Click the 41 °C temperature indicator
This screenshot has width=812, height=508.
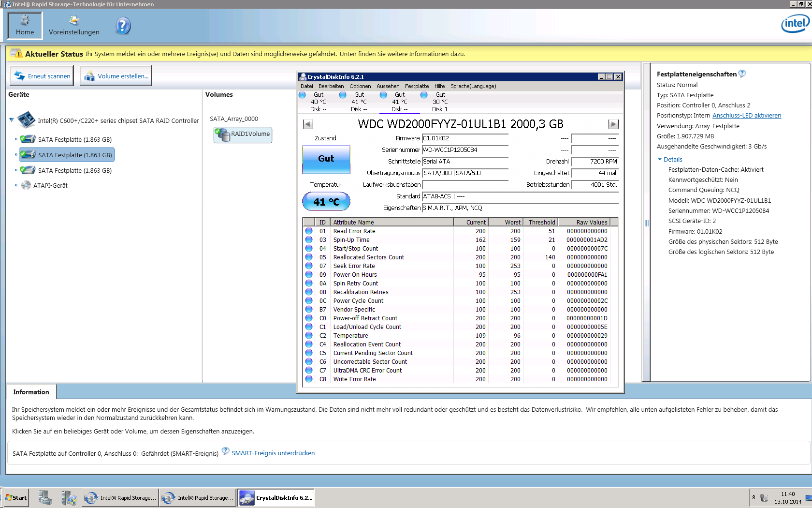326,202
